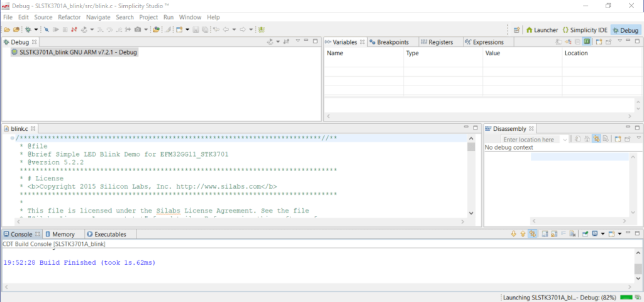The width and height of the screenshot is (644, 302).
Task: Click the Save toolbar icon
Action: pos(196,30)
